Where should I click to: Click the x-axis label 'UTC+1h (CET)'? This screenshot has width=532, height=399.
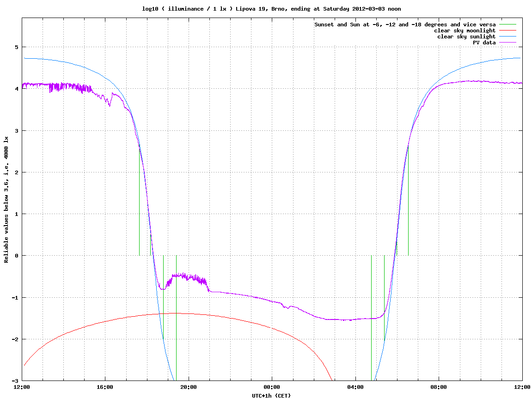(271, 396)
